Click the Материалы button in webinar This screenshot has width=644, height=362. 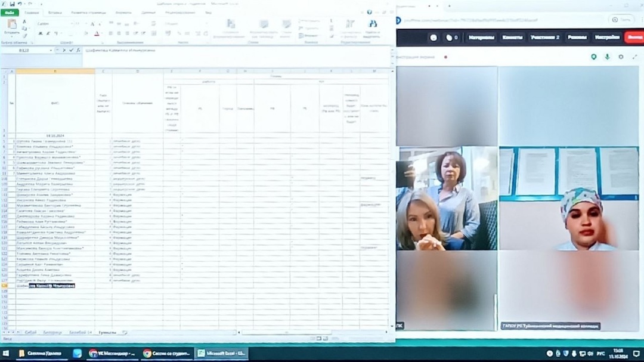[481, 38]
